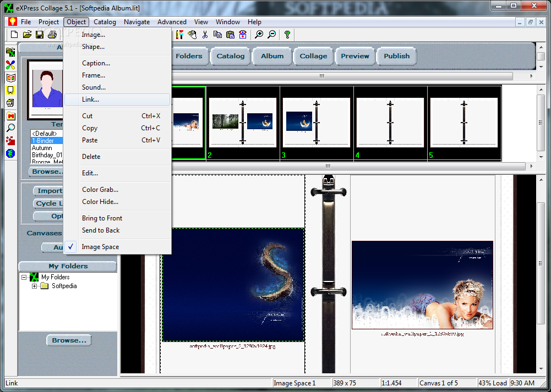
Task: Open the Advanced menu
Action: tap(172, 22)
